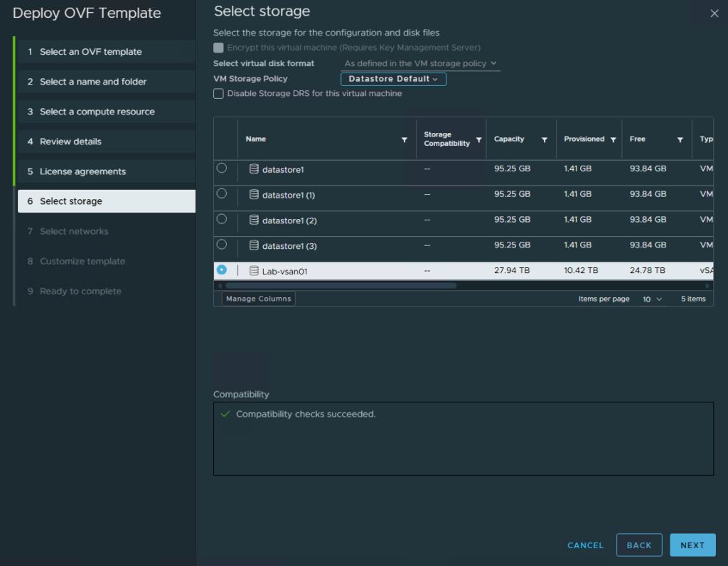The width and height of the screenshot is (728, 566).
Task: Click the NEXT button
Action: click(x=692, y=545)
